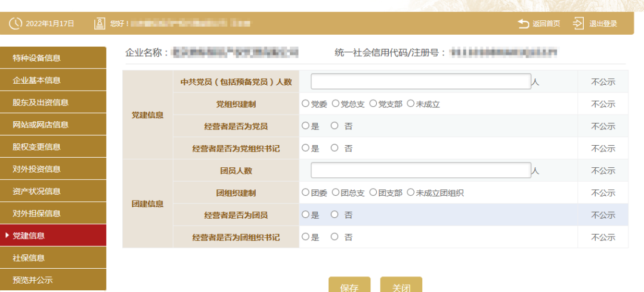The height and width of the screenshot is (292, 644).
Task: Click the 中共党员人数 input field
Action: [420, 82]
